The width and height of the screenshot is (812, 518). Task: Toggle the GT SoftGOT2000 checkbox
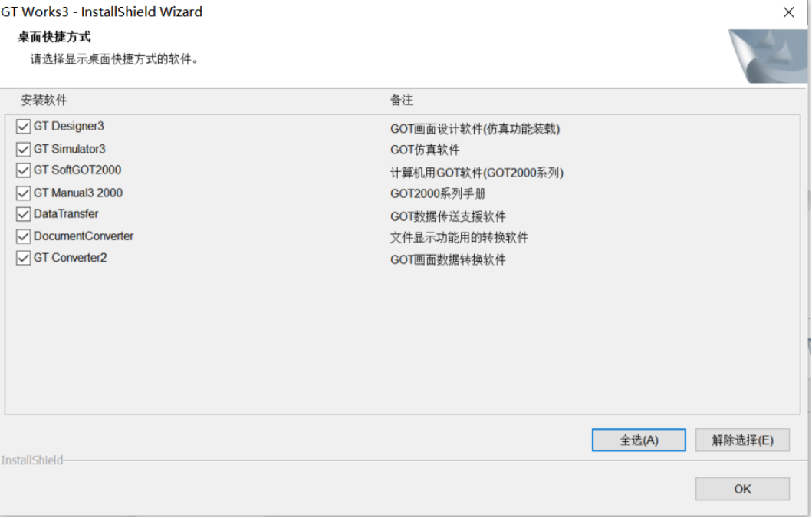click(23, 170)
